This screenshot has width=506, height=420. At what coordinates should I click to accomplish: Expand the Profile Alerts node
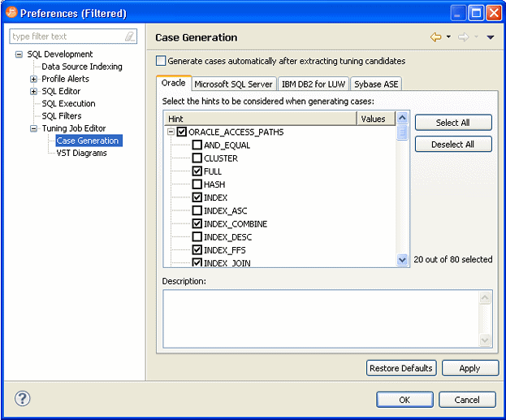[33, 79]
